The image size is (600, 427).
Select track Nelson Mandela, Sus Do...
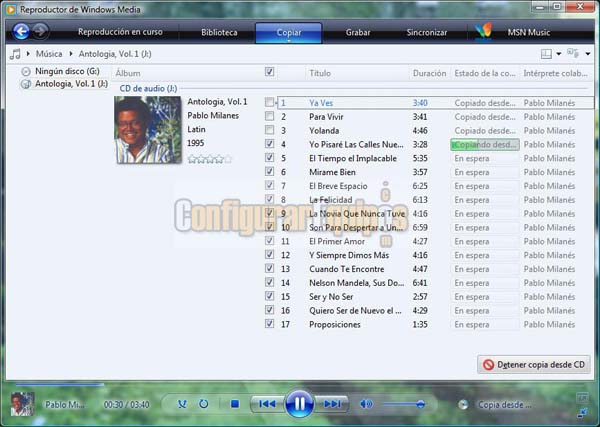coord(357,283)
